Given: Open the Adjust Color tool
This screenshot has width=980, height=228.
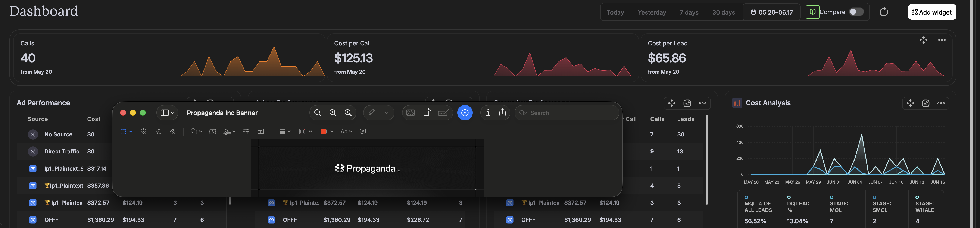Looking at the screenshot, I should (x=246, y=132).
